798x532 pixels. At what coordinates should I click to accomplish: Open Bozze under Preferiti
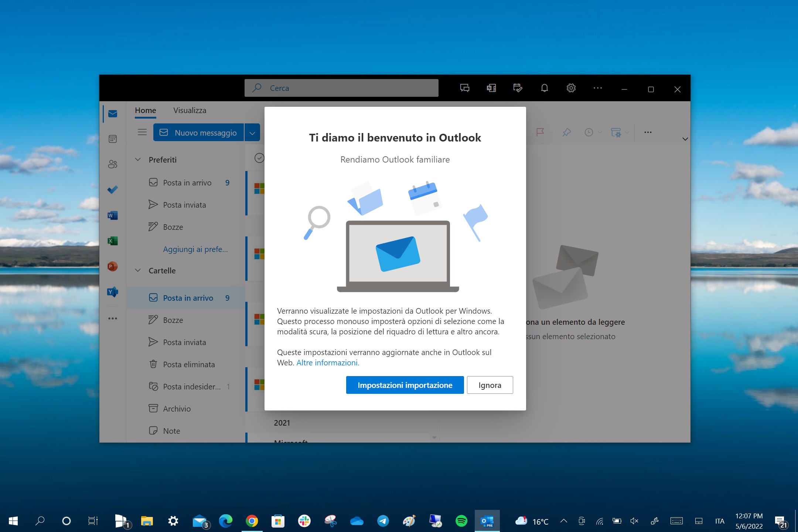tap(186, 227)
